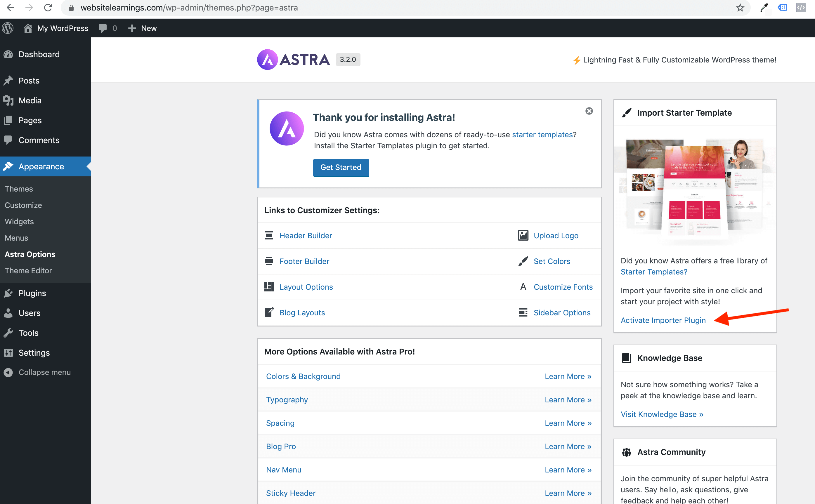Click the Settings sliders icon
Viewport: 815px width, 504px height.
tap(8, 353)
